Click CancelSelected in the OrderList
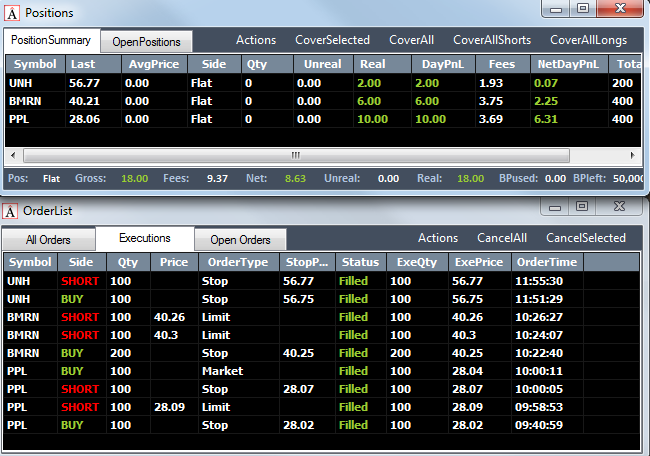 click(x=586, y=238)
